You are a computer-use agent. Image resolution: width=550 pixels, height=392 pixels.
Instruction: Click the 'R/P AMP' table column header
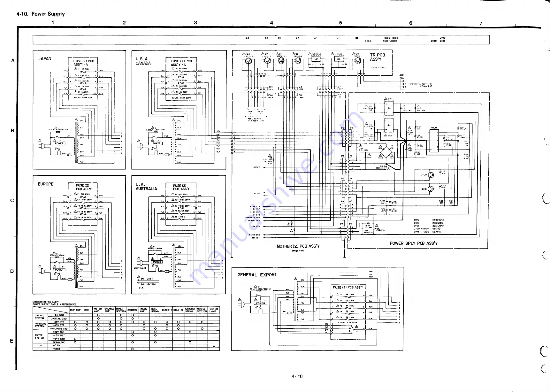point(75,310)
